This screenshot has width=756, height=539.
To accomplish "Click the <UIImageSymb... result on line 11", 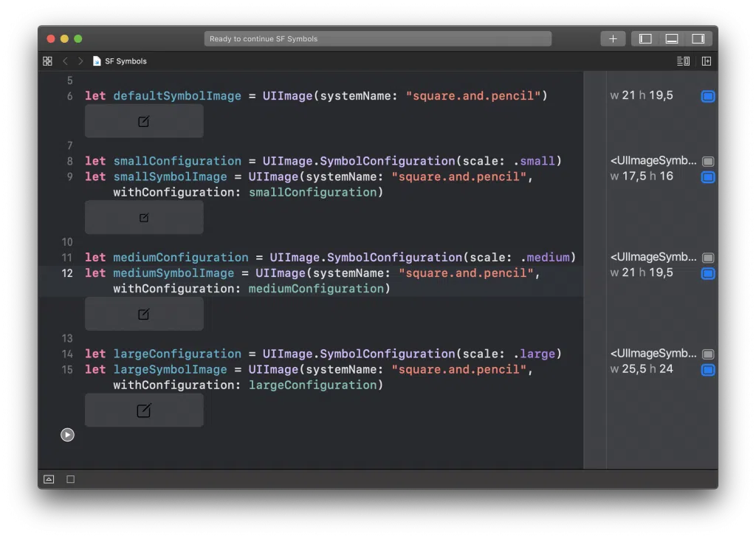I will coord(653,257).
